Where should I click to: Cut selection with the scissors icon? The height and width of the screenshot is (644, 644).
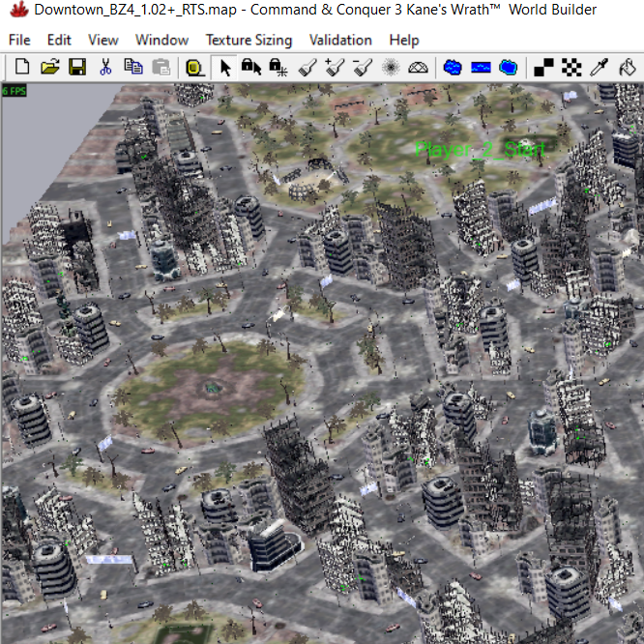pos(105,67)
